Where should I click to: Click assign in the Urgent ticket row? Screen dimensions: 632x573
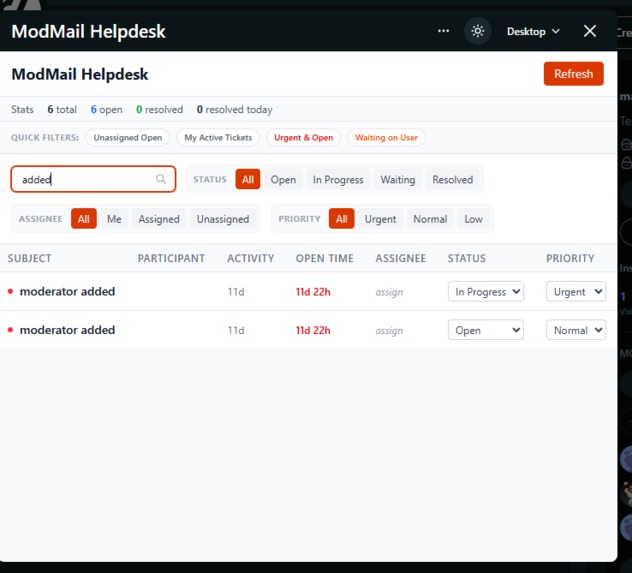(389, 292)
